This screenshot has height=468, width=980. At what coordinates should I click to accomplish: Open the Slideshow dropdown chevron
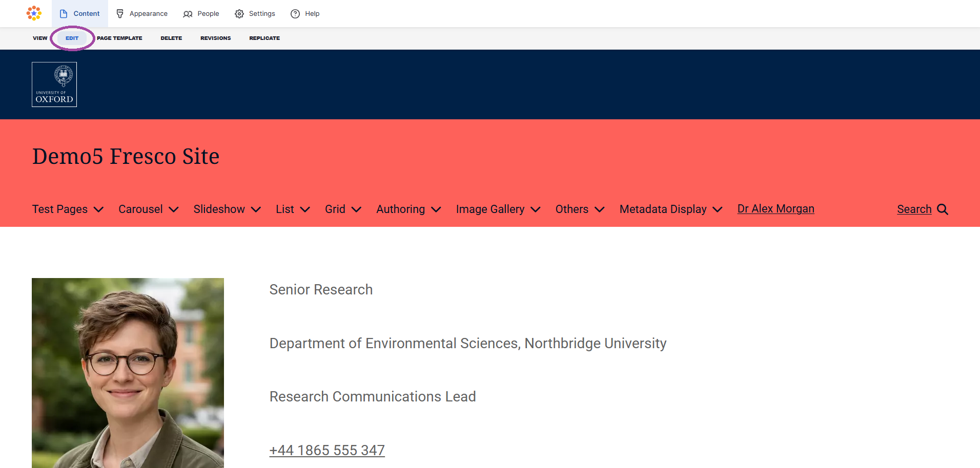tap(256, 209)
